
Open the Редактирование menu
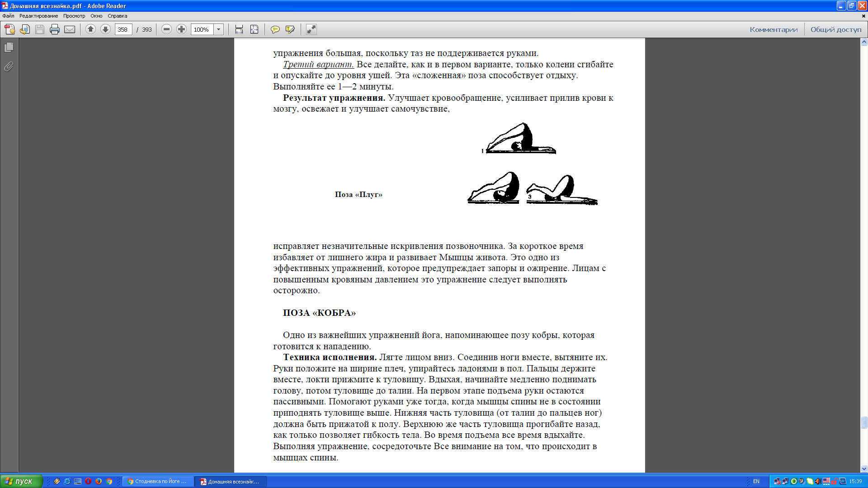pyautogui.click(x=38, y=16)
